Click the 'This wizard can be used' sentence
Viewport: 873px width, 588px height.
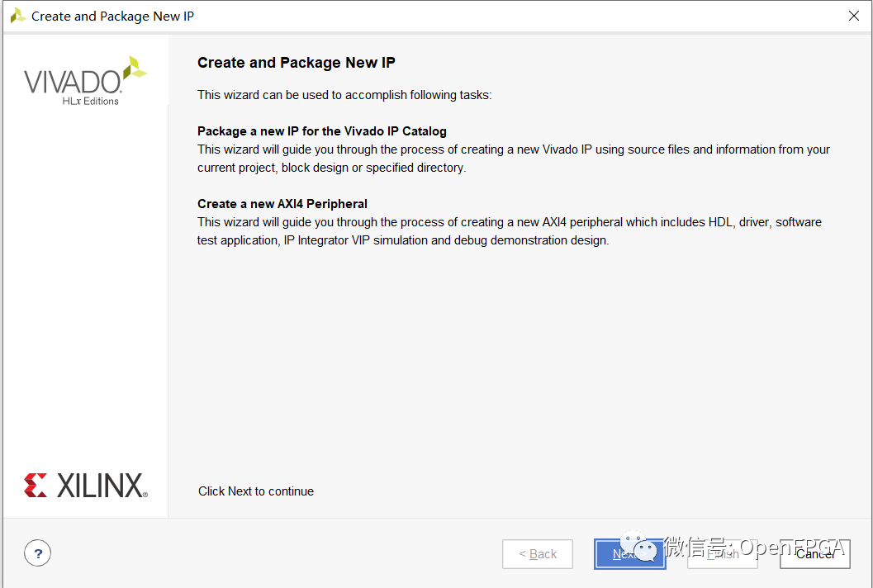pyautogui.click(x=344, y=95)
